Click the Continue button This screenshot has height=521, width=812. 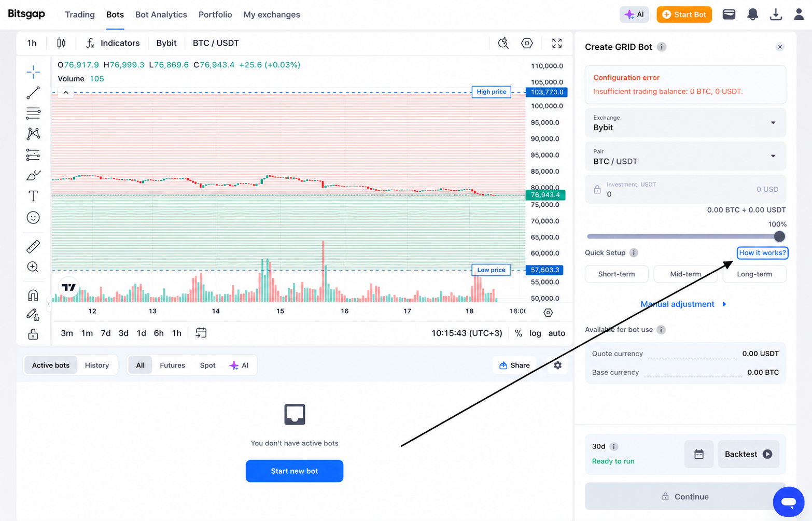[x=685, y=497]
